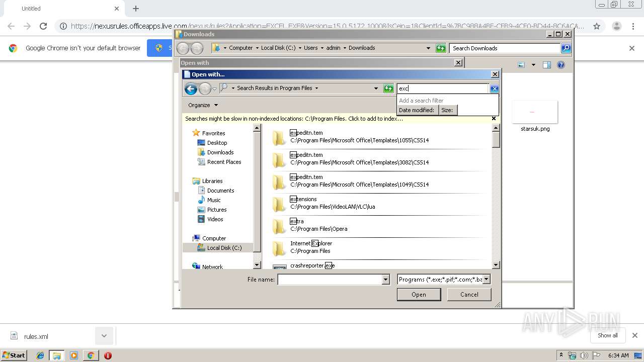Open Chrome profile avatar icon
This screenshot has width=644, height=362.
point(616,26)
